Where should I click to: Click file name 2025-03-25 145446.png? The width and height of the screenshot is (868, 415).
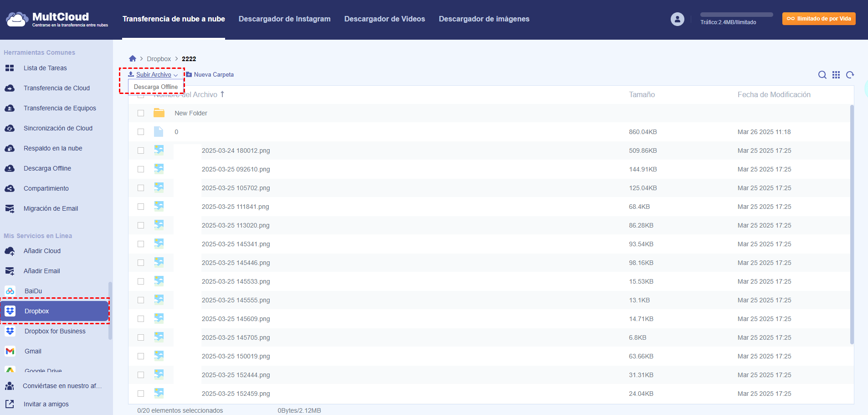[x=236, y=263]
